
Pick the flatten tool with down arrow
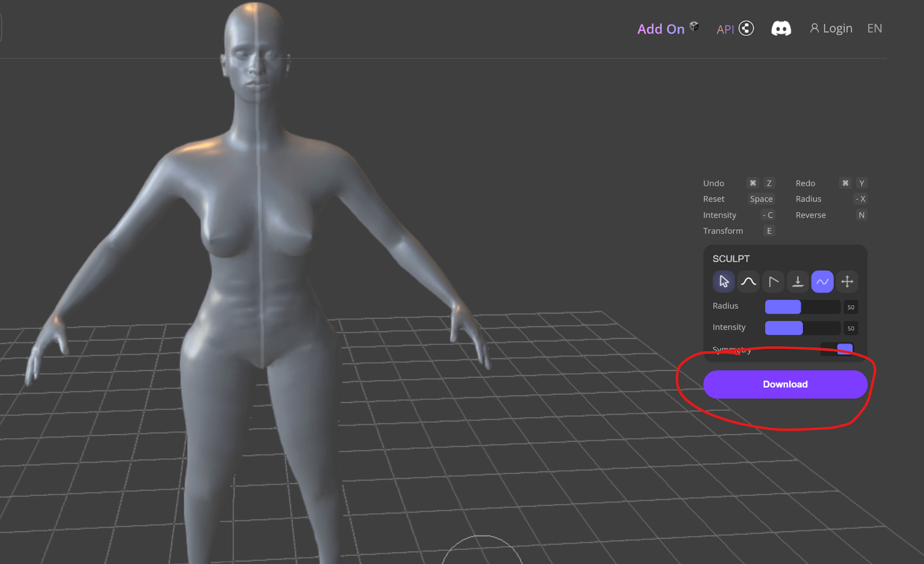pos(798,281)
